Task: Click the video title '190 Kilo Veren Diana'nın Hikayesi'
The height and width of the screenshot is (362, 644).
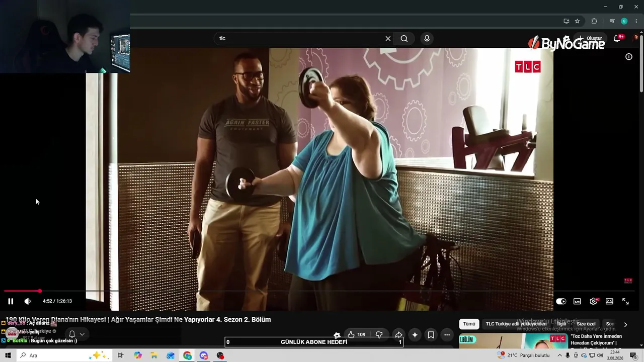Action: pyautogui.click(x=138, y=319)
